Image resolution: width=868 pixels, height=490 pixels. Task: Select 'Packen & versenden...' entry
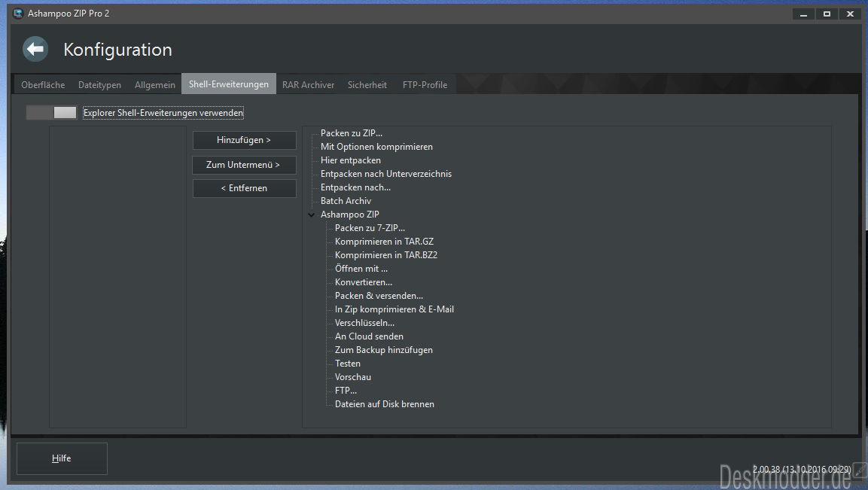[379, 296]
